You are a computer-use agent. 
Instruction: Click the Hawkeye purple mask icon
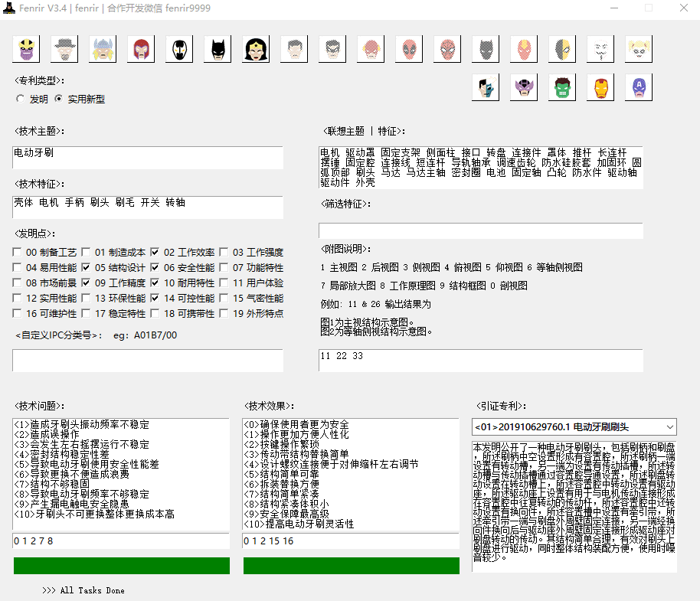pos(524,88)
